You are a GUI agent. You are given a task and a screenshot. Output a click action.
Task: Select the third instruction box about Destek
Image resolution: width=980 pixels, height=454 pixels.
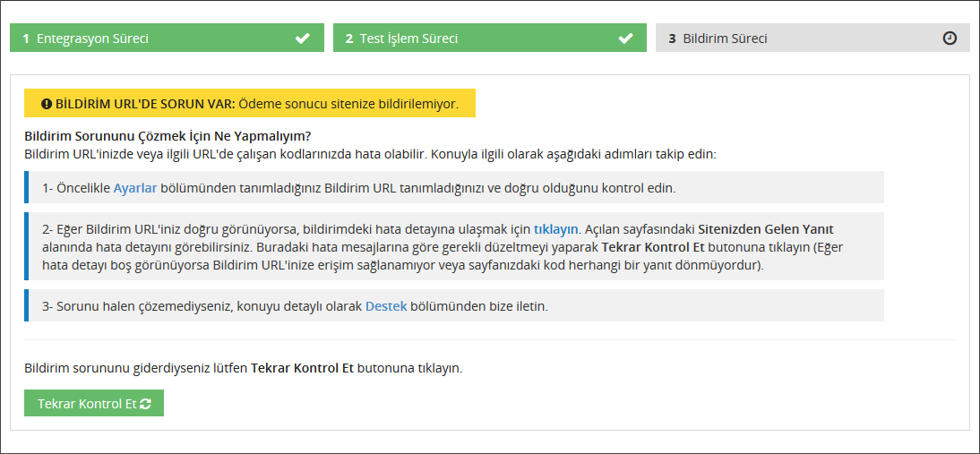tap(454, 305)
